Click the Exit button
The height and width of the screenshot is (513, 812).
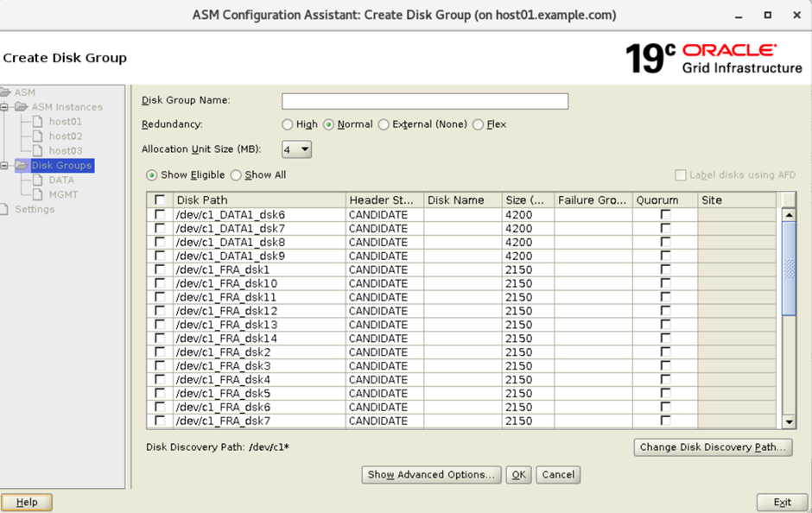click(x=782, y=502)
